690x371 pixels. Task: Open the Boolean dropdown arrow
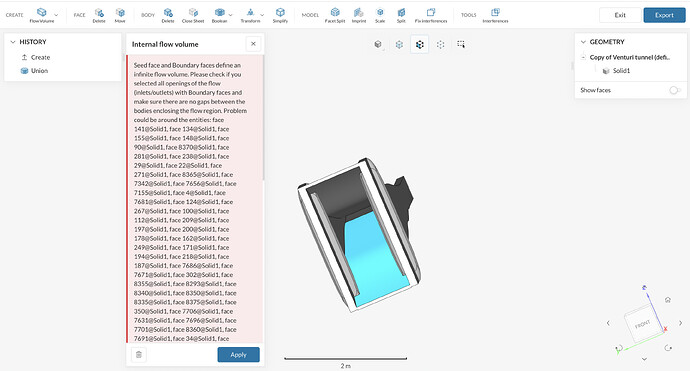coord(231,15)
